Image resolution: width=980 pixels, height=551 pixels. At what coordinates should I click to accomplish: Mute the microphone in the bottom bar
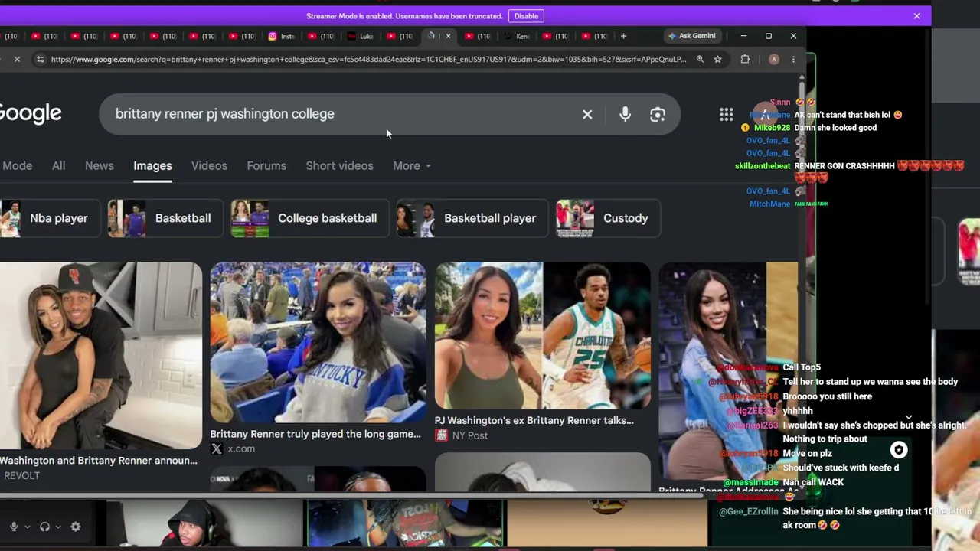13,527
